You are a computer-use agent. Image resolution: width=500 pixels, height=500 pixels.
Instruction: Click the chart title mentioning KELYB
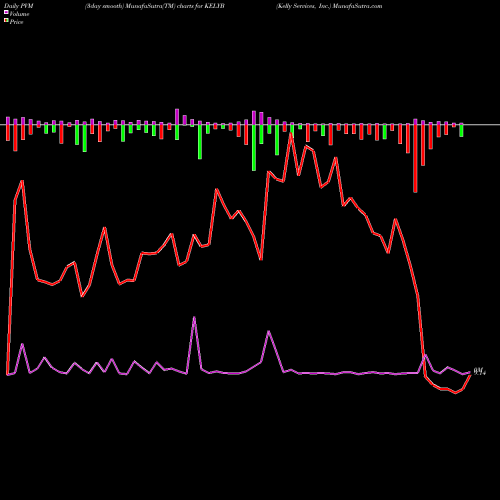pos(155,6)
